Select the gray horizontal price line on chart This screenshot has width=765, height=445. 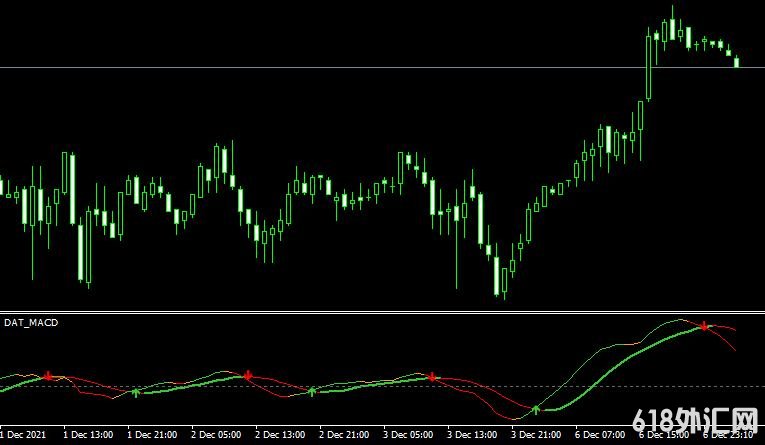pos(382,67)
